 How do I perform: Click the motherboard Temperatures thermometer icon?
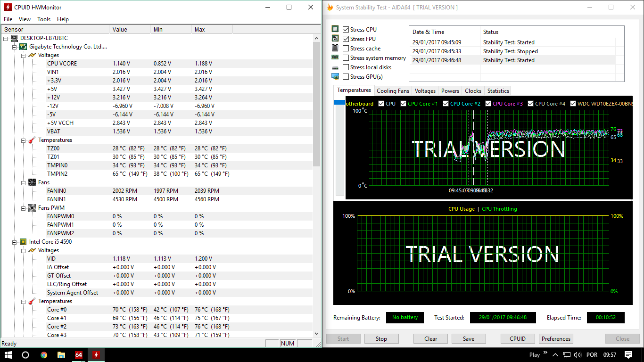[32, 140]
